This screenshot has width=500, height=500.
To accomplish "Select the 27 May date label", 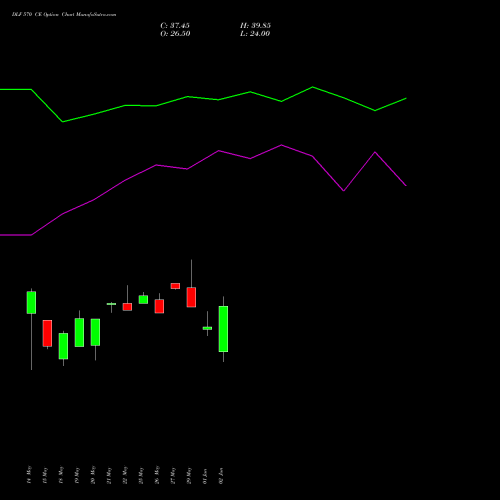I will (173, 475).
